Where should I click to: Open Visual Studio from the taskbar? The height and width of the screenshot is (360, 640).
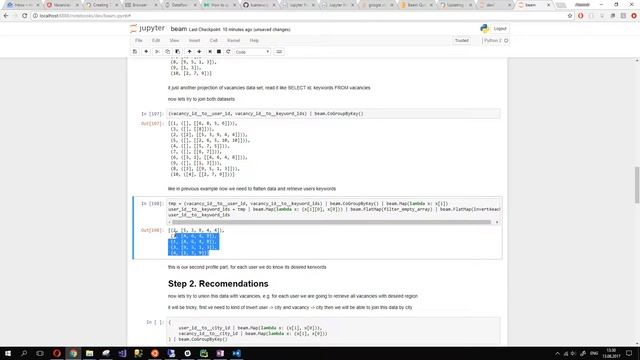(122, 353)
